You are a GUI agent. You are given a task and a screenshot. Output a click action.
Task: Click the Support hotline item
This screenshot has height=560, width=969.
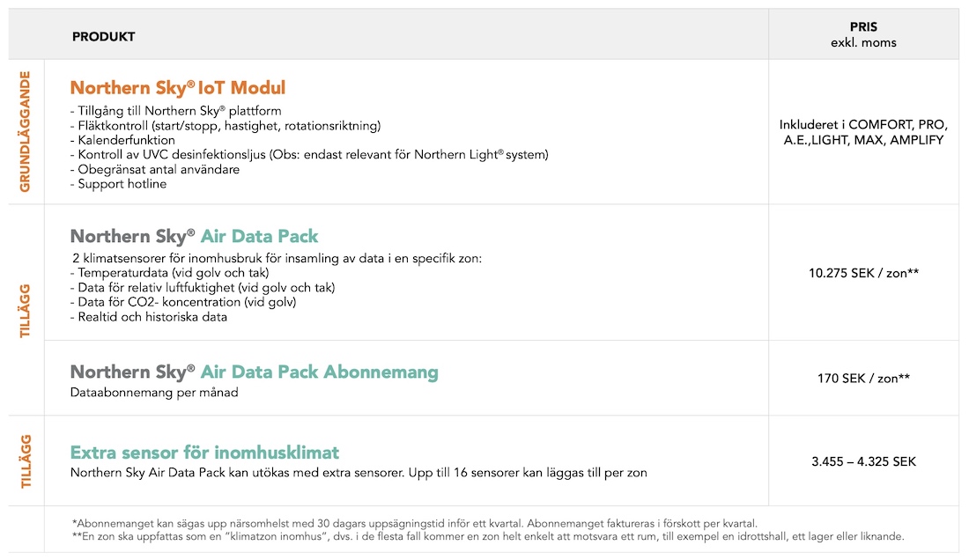pyautogui.click(x=119, y=184)
